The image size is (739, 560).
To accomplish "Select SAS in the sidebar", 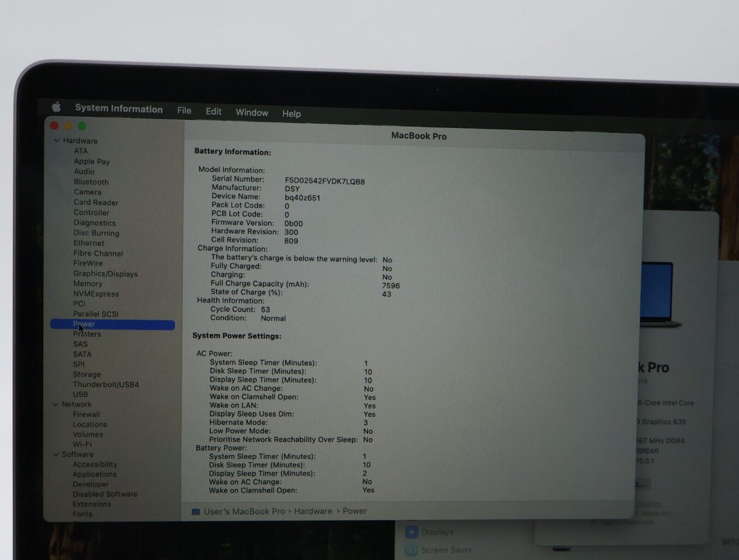I will [x=80, y=344].
